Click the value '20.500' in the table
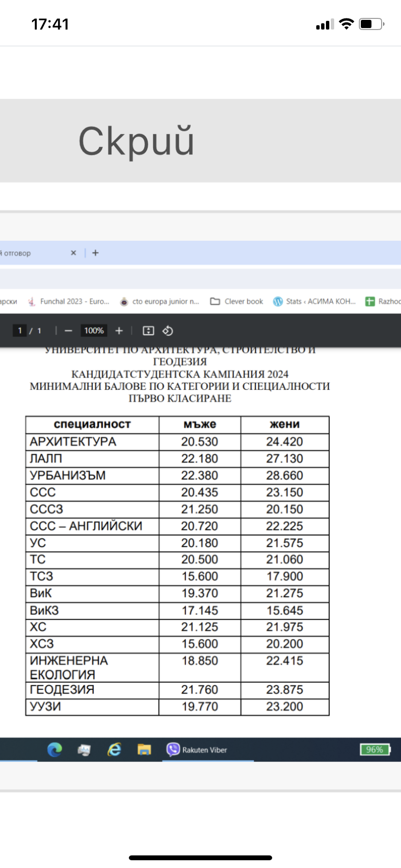 [x=200, y=559]
